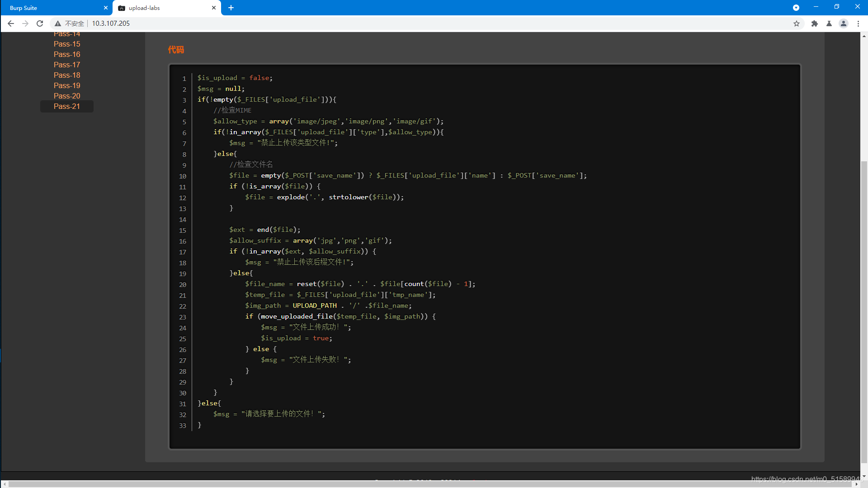Image resolution: width=868 pixels, height=488 pixels.
Task: Click the flask extension icon
Action: coord(829,23)
